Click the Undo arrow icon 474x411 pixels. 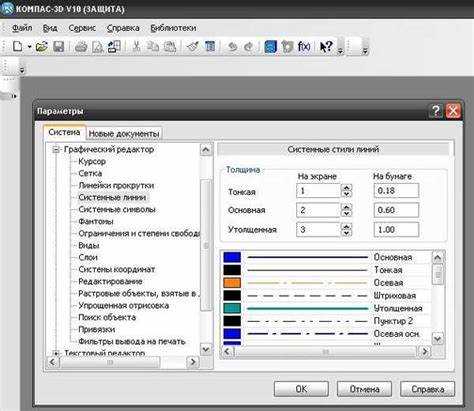pyautogui.click(x=232, y=46)
